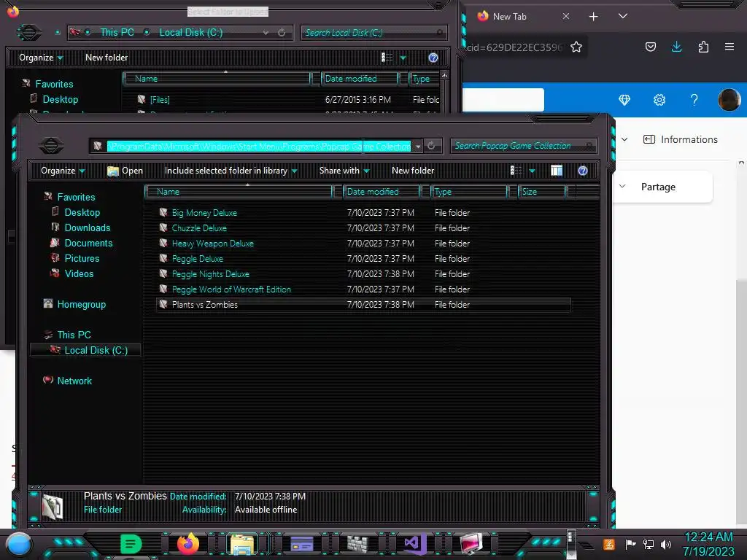The width and height of the screenshot is (747, 560).
Task: Click the question mark help icon
Action: point(694,100)
